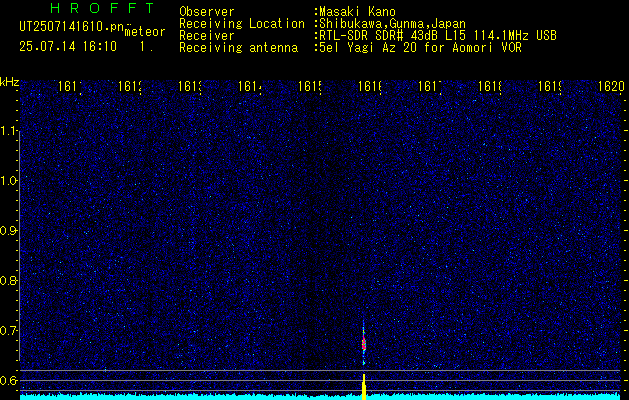
Task: Click the 1616 time axis label
Action: (369, 87)
